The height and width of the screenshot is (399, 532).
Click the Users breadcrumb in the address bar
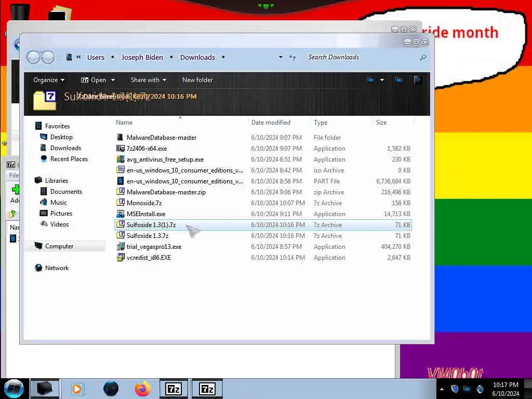pos(96,57)
